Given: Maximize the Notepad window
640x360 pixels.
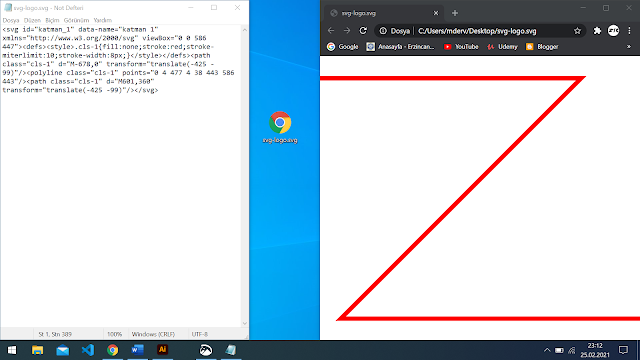Looking at the screenshot, I should tap(214, 8).
